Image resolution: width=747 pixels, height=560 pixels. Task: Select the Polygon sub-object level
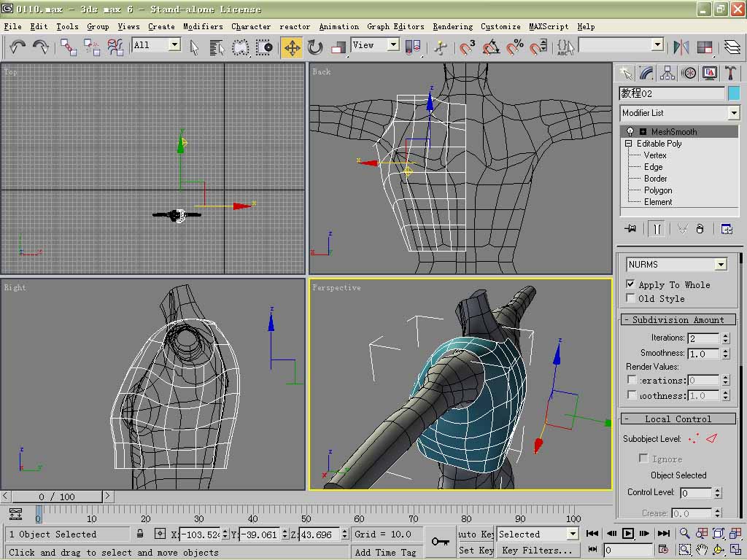pyautogui.click(x=658, y=190)
